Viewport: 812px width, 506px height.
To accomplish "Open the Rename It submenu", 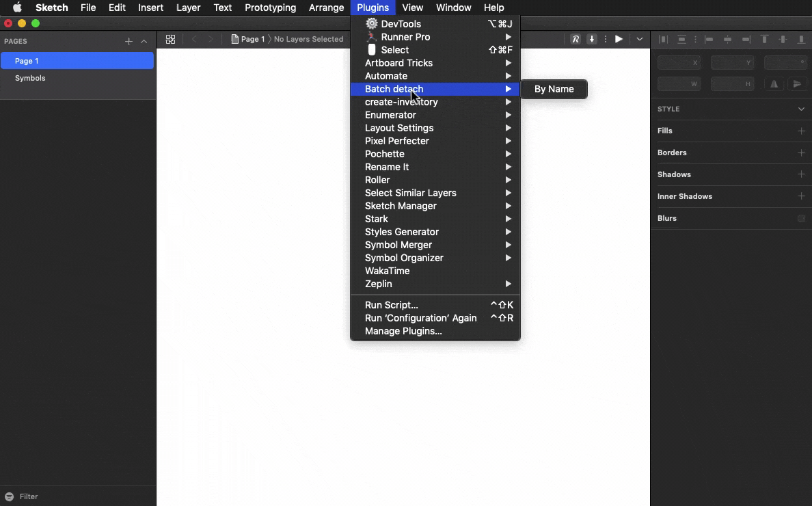I will coord(435,167).
